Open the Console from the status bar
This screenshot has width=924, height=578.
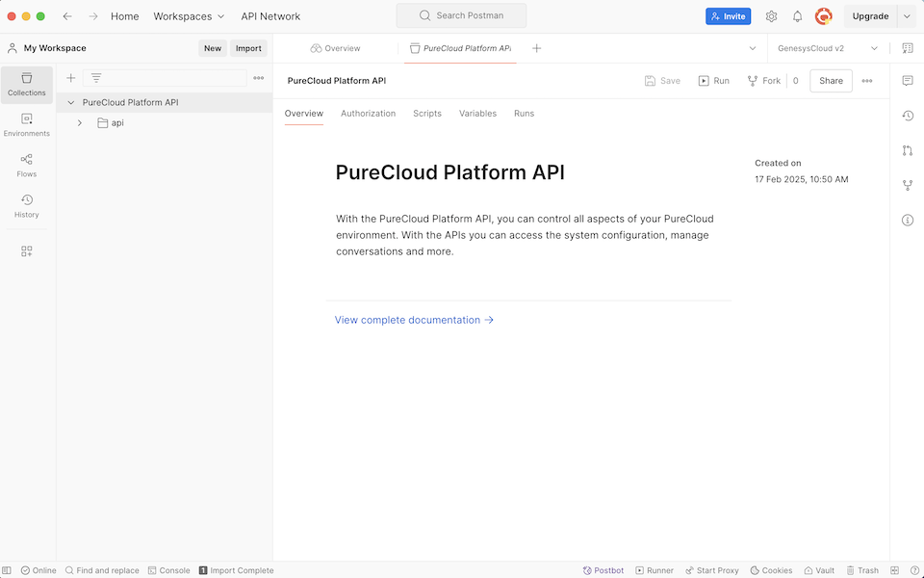169,569
